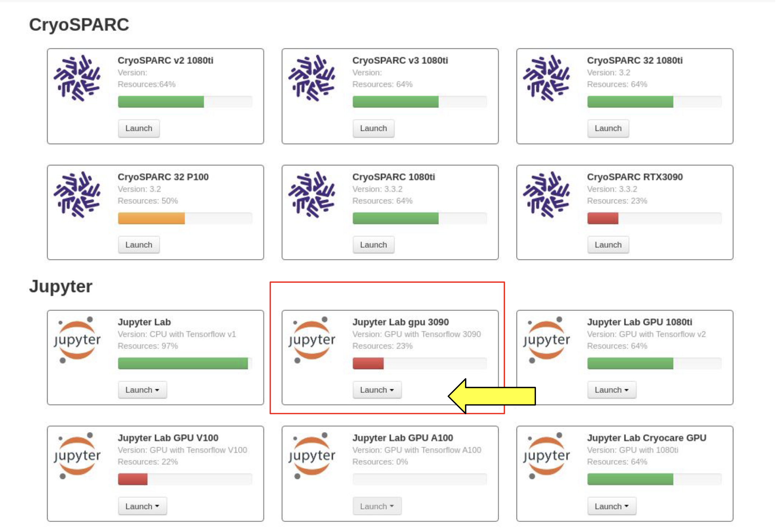The width and height of the screenshot is (781, 532).
Task: Click the 'Jupyter Lab GPU V100' card title
Action: 168,438
